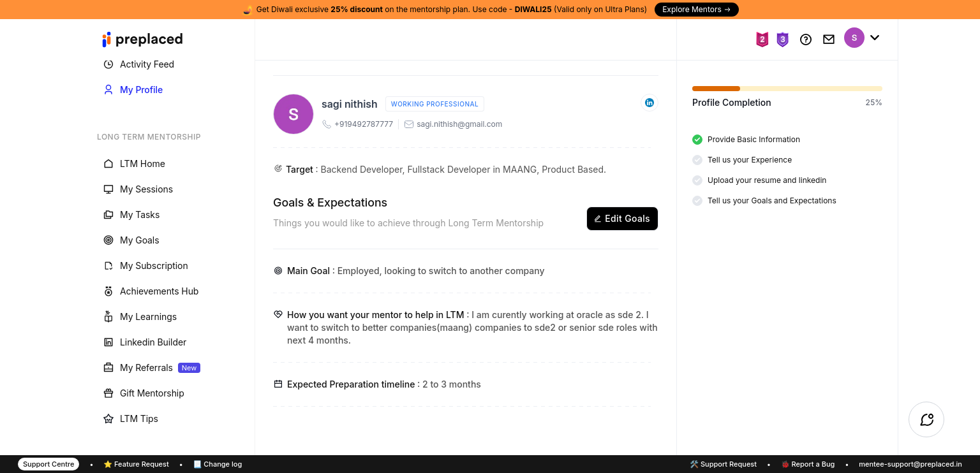The image size is (980, 473).
Task: Click the New badge on My Referrals
Action: [189, 368]
